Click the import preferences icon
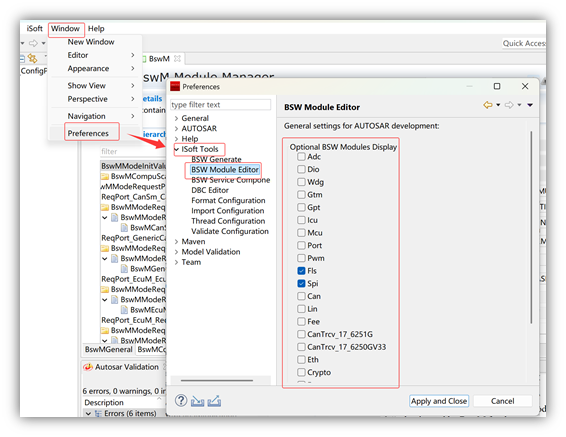The width and height of the screenshot is (566, 437). coord(197,401)
